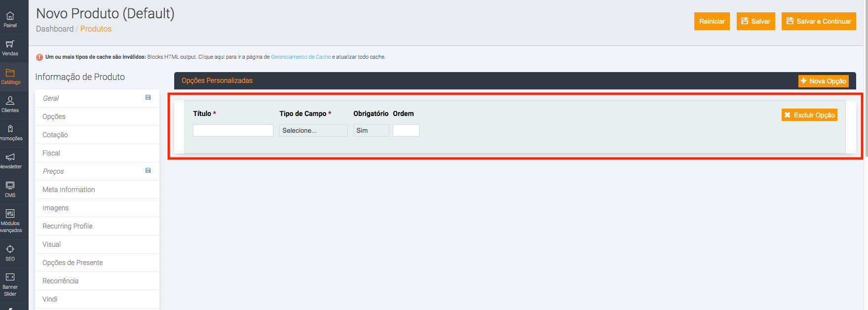Follow the Gerenciamento de Cache link
Screen dimensions: 868x310
click(301, 57)
